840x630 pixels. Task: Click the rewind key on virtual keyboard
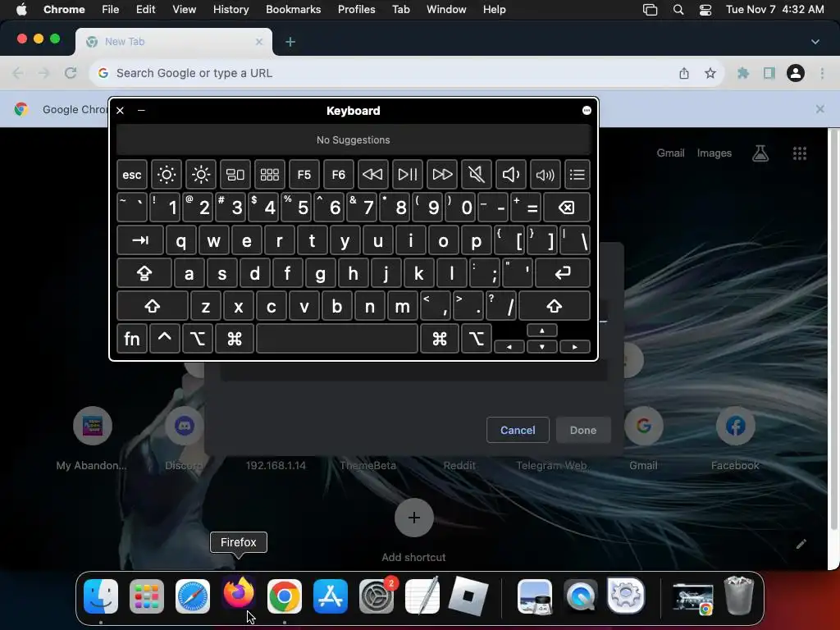(x=373, y=174)
